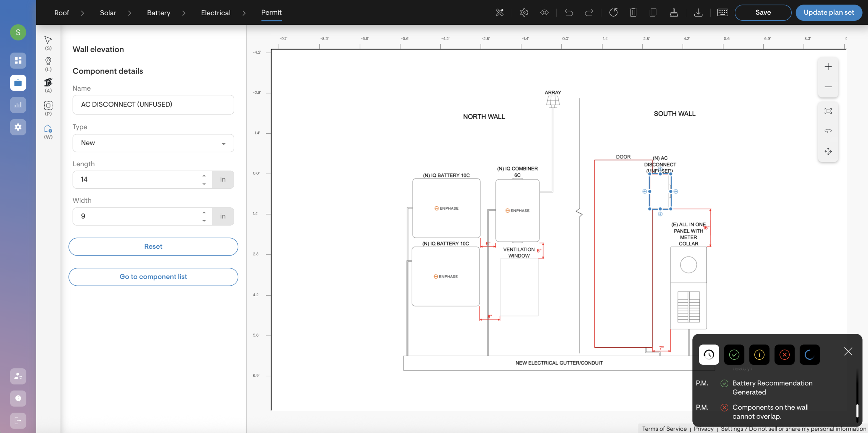Click the trash delete icon in toolbar
This screenshot has height=433, width=868.
[x=633, y=13]
